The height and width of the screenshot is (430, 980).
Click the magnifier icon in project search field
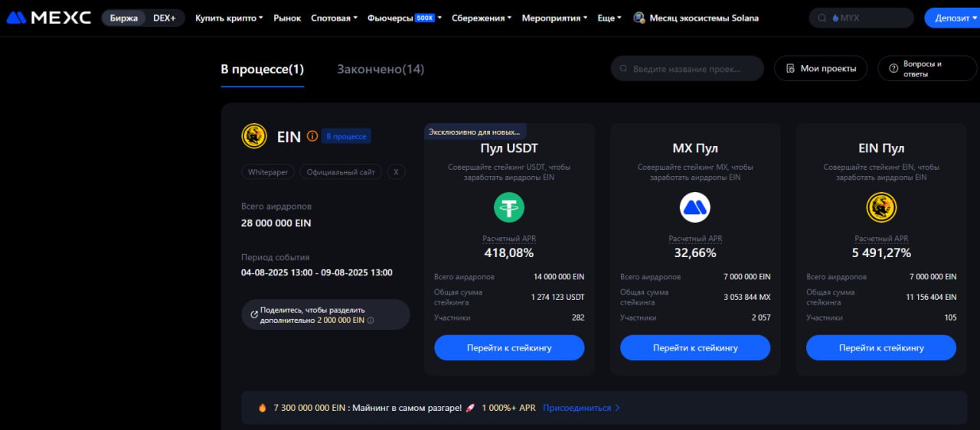coord(624,69)
